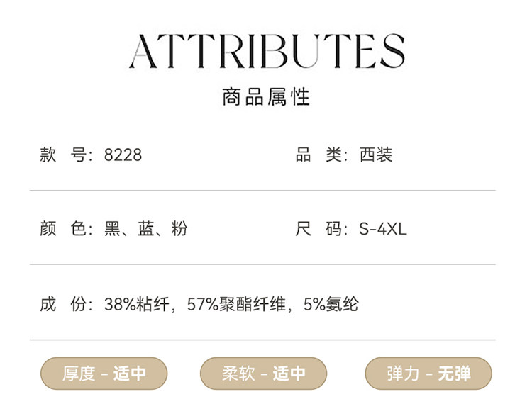This screenshot has width=532, height=404.
Task: Click the ATTRIBUTES heading text
Action: 266,51
